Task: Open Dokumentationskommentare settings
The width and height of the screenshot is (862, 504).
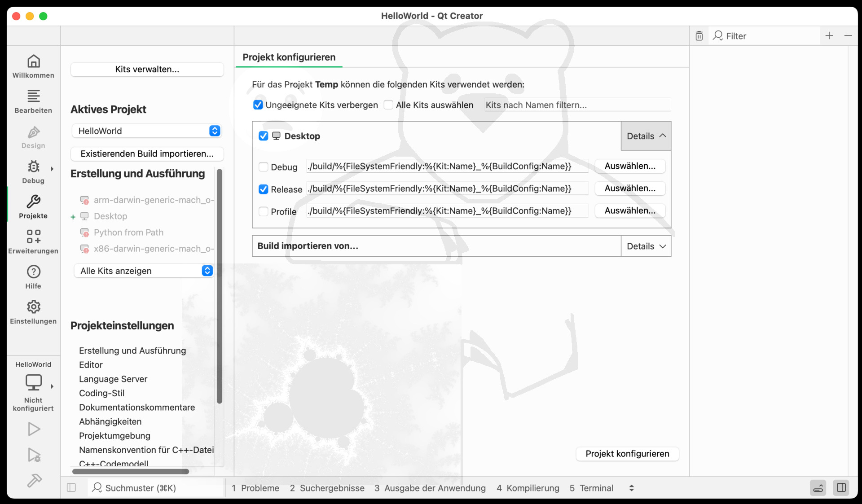Action: pos(137,408)
